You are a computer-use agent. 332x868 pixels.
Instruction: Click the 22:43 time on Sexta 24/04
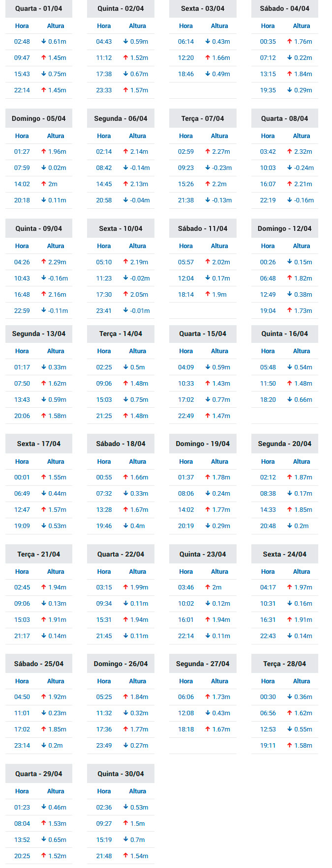(268, 636)
